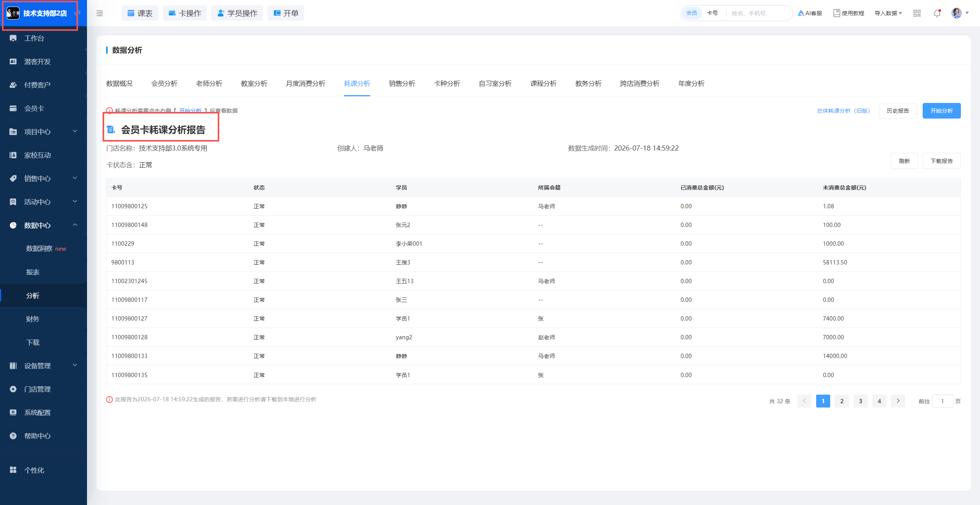
Task: Open the QR code grid icon
Action: point(917,13)
